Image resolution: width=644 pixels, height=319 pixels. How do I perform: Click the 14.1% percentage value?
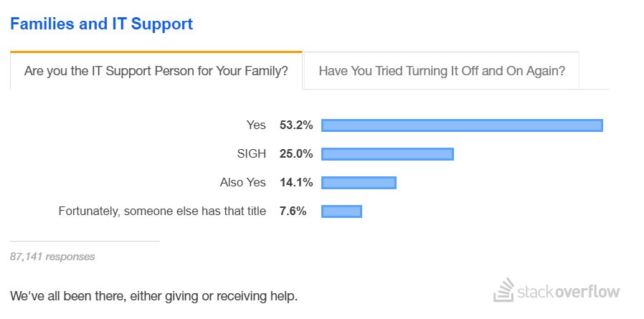(x=296, y=182)
